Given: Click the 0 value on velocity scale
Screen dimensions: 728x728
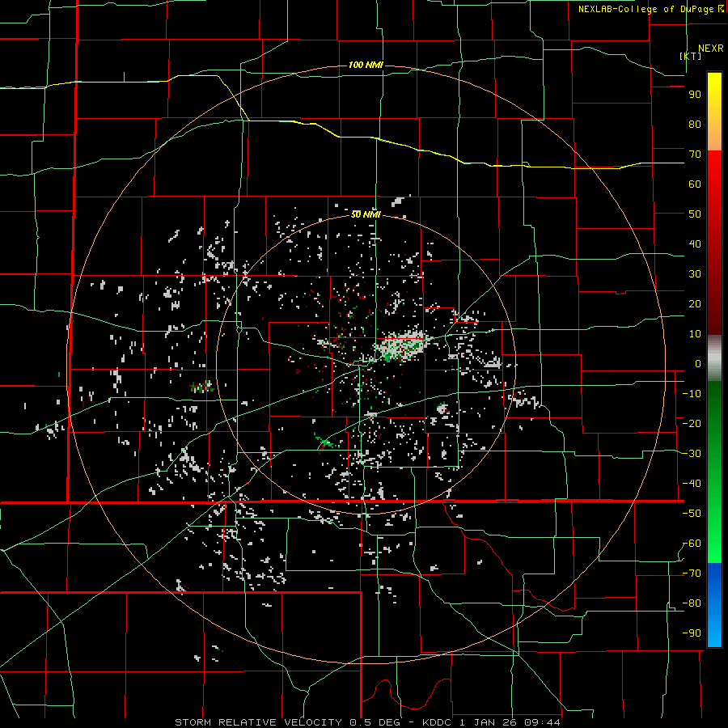Looking at the screenshot, I should [x=698, y=363].
